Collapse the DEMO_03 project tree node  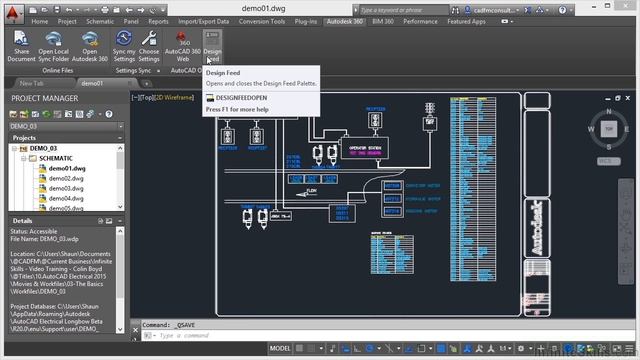[x=15, y=149]
